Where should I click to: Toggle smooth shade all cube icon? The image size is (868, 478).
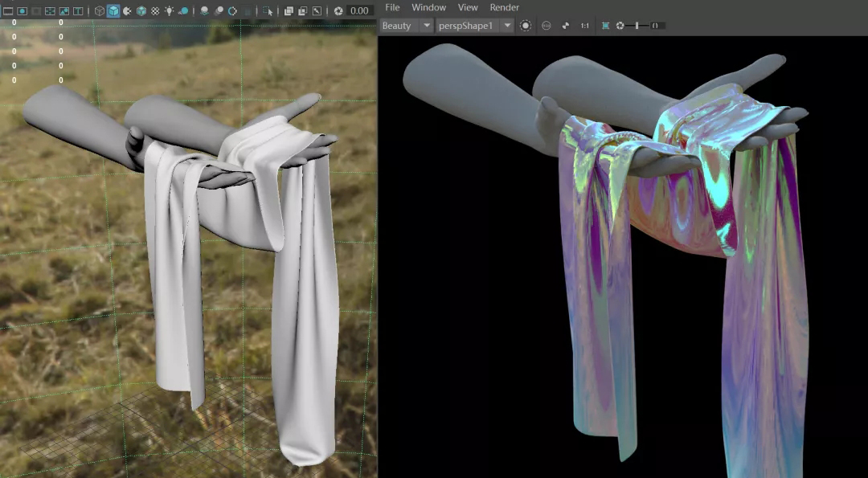click(113, 10)
